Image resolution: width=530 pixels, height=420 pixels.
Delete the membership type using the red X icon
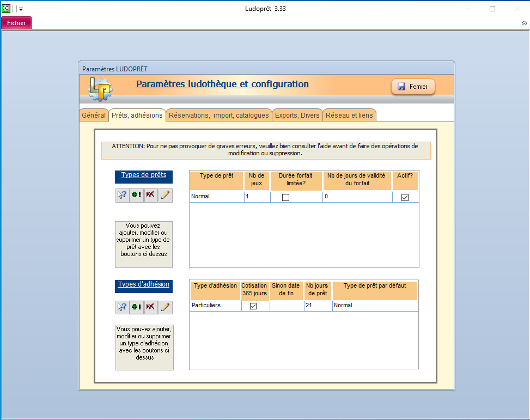[151, 307]
